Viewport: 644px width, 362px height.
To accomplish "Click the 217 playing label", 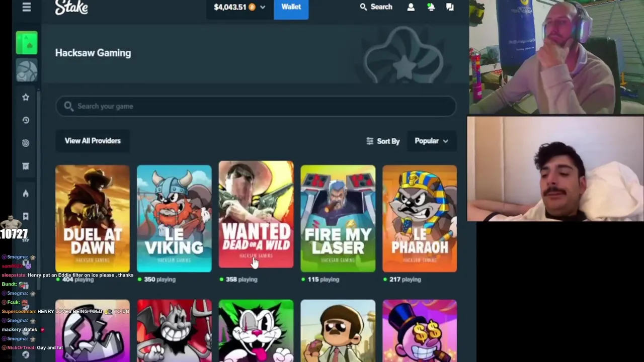I will [405, 279].
